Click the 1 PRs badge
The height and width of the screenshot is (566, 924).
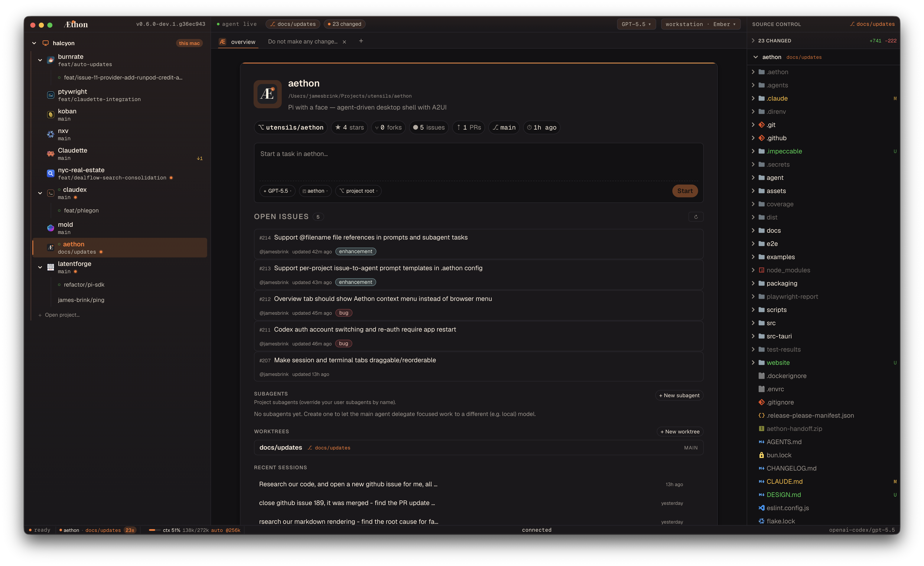point(469,127)
